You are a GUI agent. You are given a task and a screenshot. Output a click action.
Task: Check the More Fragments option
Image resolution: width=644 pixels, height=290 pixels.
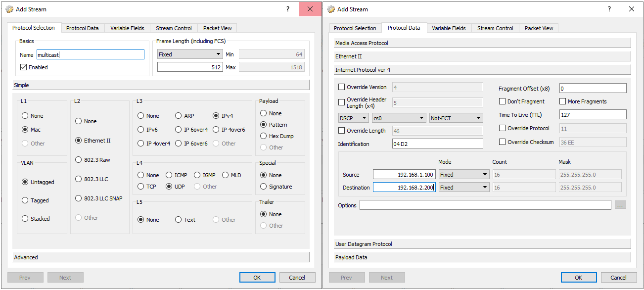[x=562, y=101]
